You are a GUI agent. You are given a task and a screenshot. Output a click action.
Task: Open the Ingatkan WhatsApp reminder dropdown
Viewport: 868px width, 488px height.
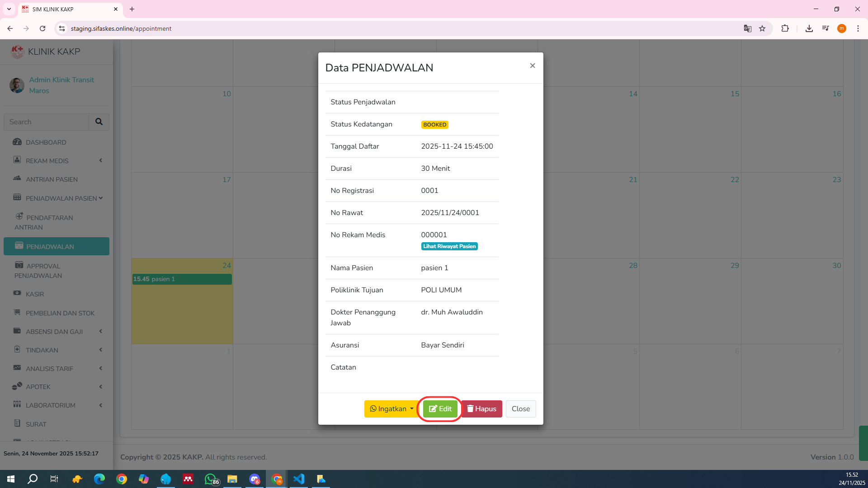coord(392,409)
